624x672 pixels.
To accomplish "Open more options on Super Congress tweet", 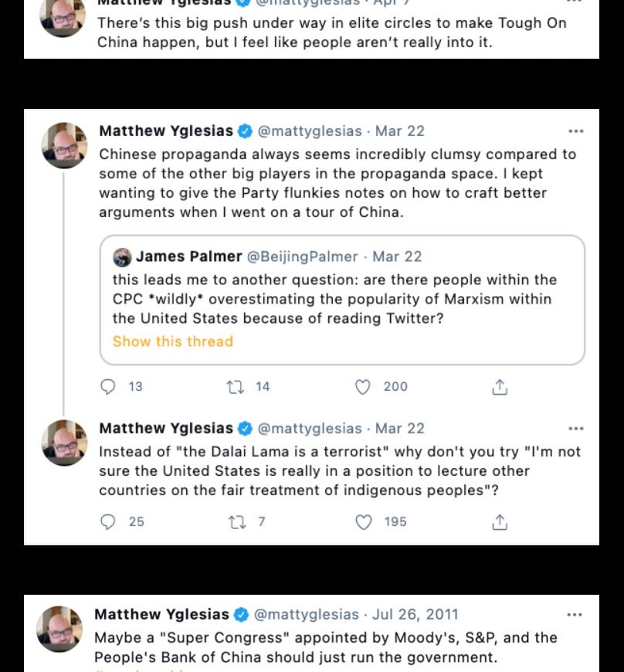I will 574,615.
